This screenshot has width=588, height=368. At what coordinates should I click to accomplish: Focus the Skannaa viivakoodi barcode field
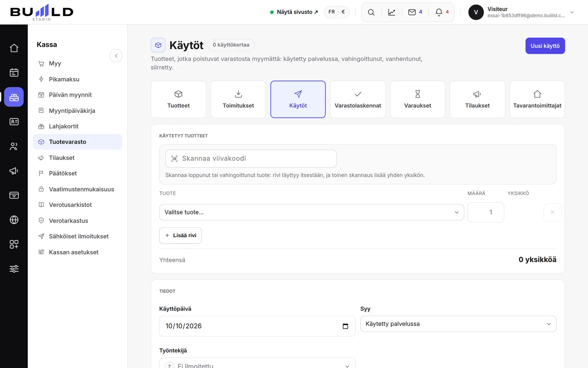(x=251, y=159)
